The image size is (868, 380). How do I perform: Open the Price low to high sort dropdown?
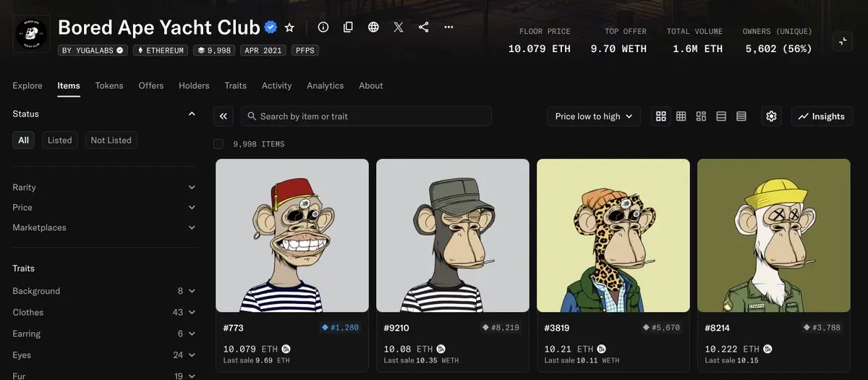(594, 116)
